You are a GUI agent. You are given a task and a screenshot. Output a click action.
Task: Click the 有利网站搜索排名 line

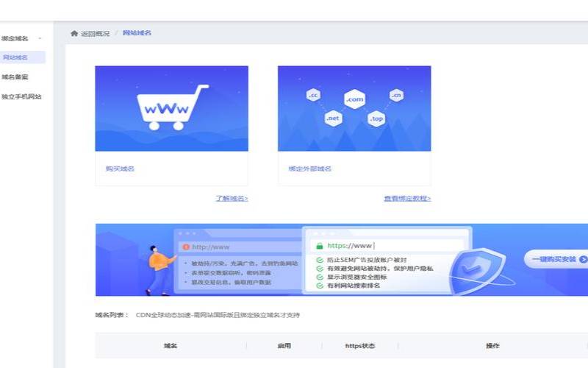(x=354, y=286)
